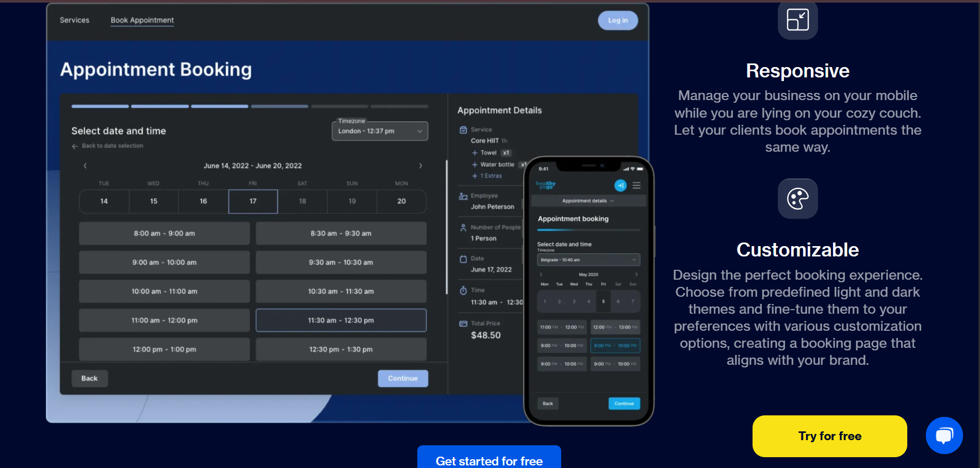Select date 14 Tuesday
The width and height of the screenshot is (980, 468).
coord(104,201)
